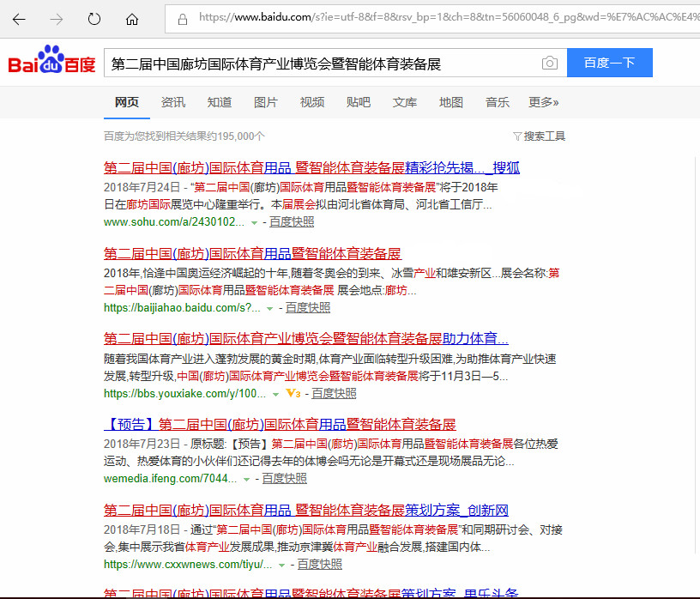The height and width of the screenshot is (599, 700).
Task: Open the 图片 tab
Action: (x=266, y=102)
